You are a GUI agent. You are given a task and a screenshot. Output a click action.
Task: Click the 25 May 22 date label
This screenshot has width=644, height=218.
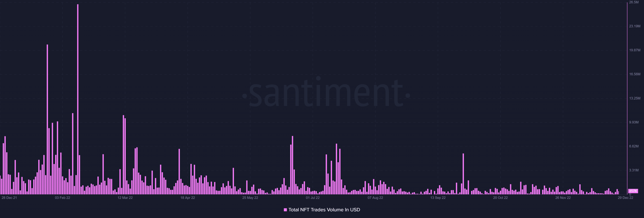tap(250, 198)
